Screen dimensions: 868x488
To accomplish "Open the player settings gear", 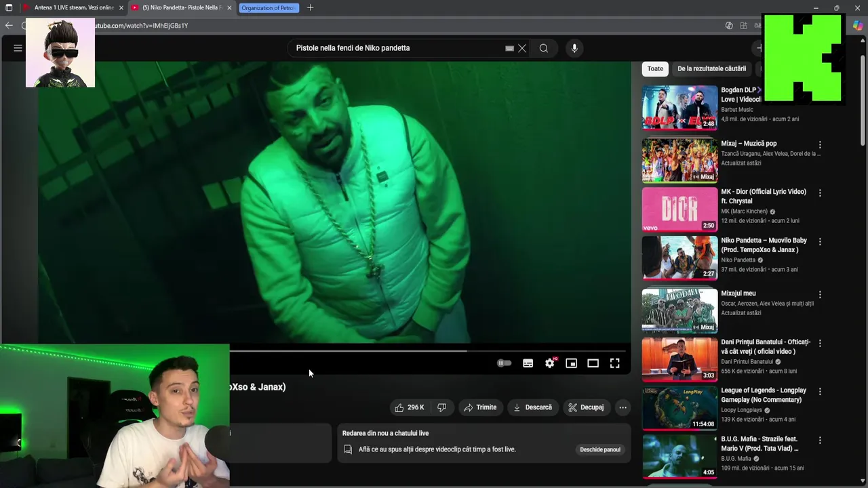I will (x=550, y=363).
